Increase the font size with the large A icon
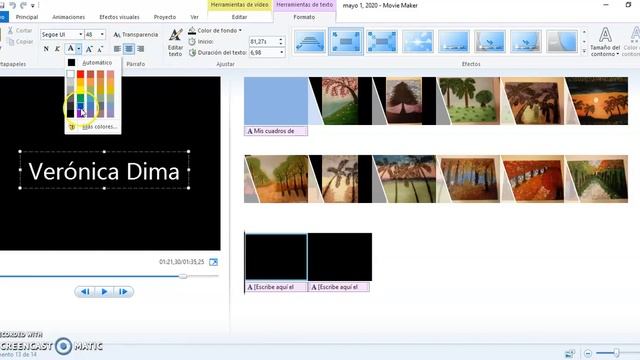Viewport: 640px width, 360px height. coord(89,49)
